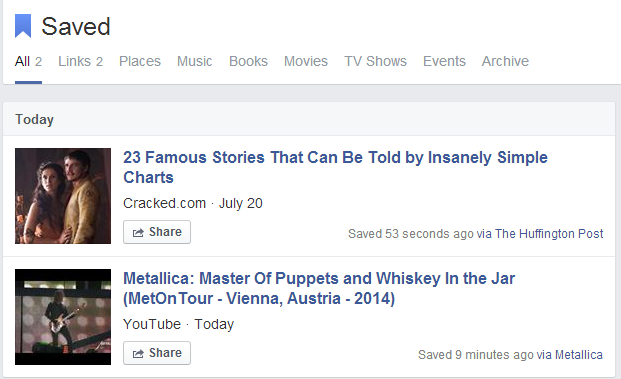Open the Music tab
The width and height of the screenshot is (621, 379).
click(194, 61)
